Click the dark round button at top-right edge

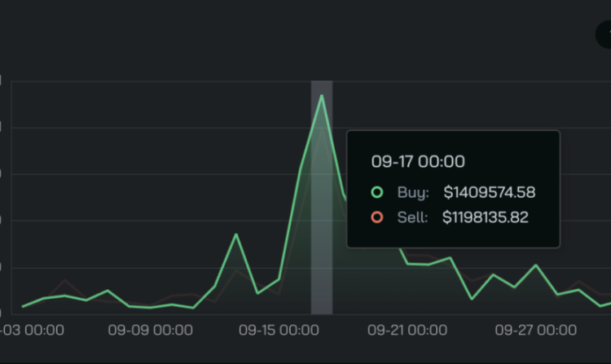pos(604,34)
